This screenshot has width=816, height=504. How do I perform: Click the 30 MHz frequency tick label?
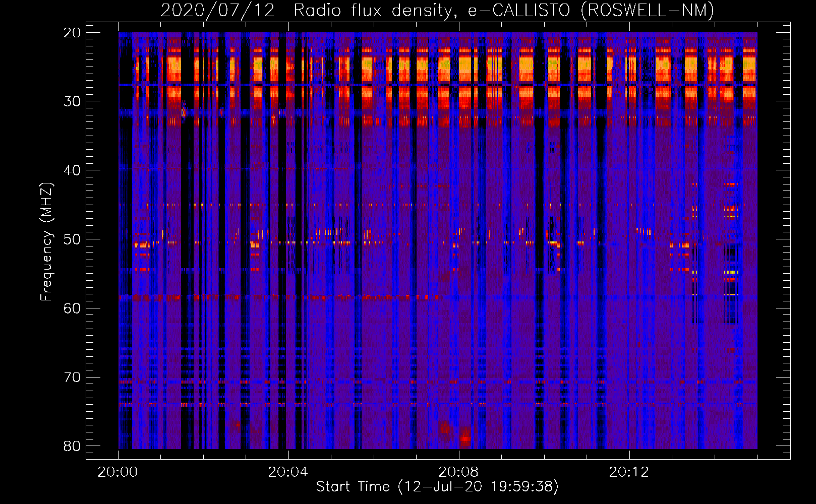[72, 101]
